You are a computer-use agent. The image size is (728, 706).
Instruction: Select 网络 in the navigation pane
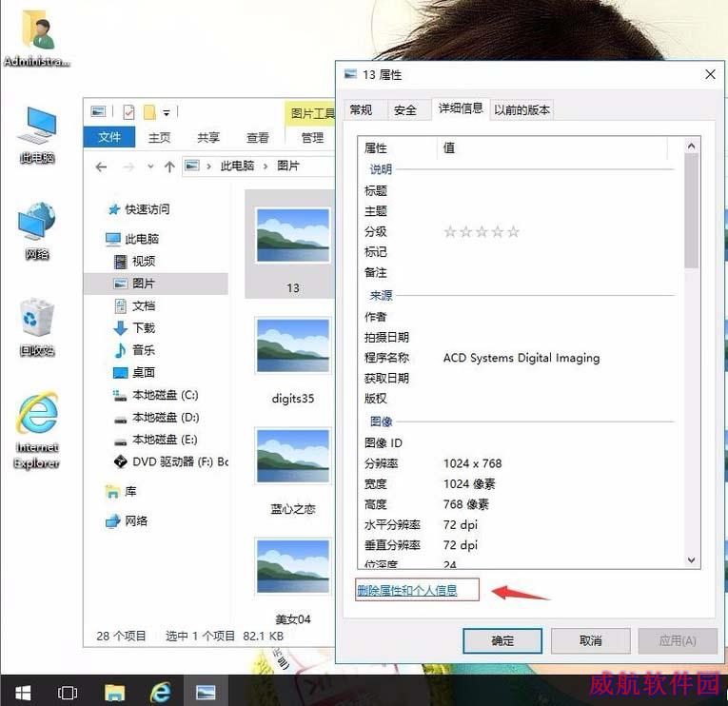[128, 520]
